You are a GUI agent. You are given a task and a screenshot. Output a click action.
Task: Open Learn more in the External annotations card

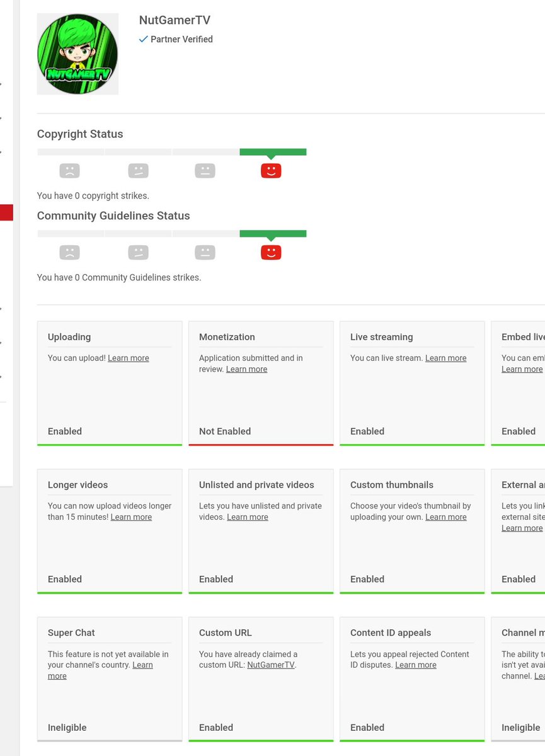point(522,529)
